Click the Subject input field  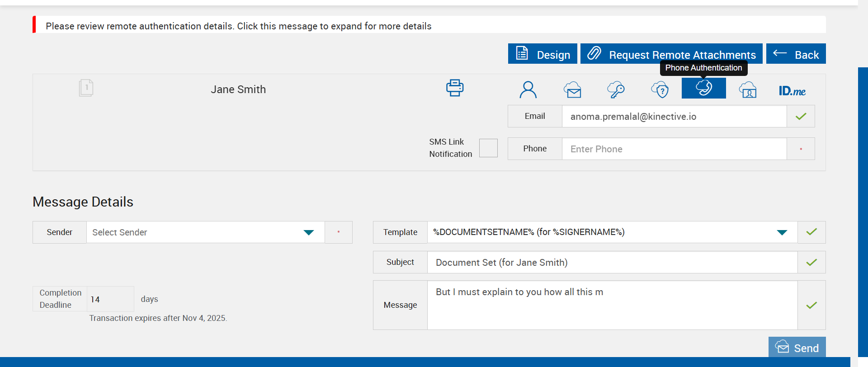[612, 263]
